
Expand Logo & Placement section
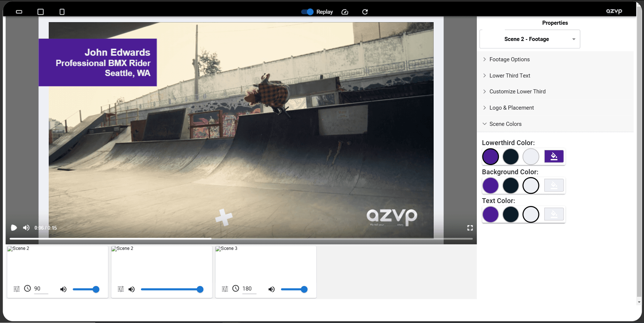point(555,108)
